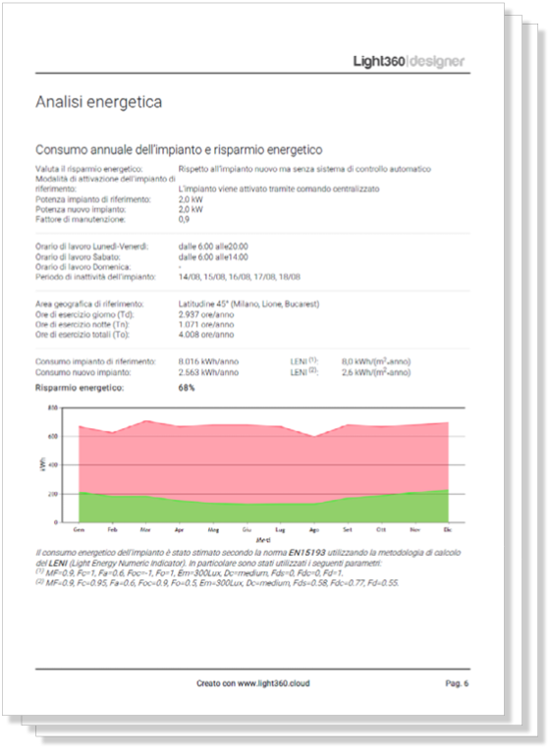
Task: Select the 'Valuta il risparmio energetico:' label
Action: coord(88,169)
